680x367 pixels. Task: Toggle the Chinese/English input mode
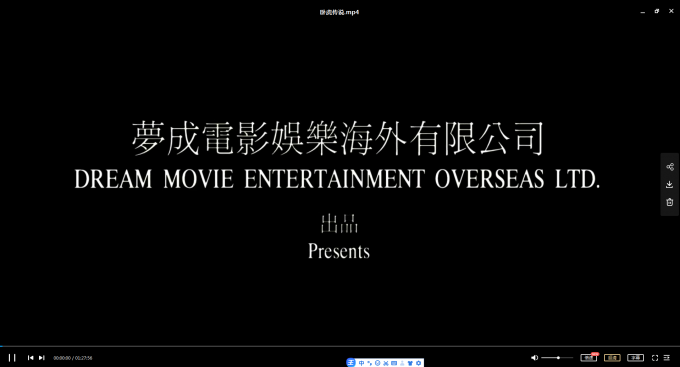click(x=361, y=363)
